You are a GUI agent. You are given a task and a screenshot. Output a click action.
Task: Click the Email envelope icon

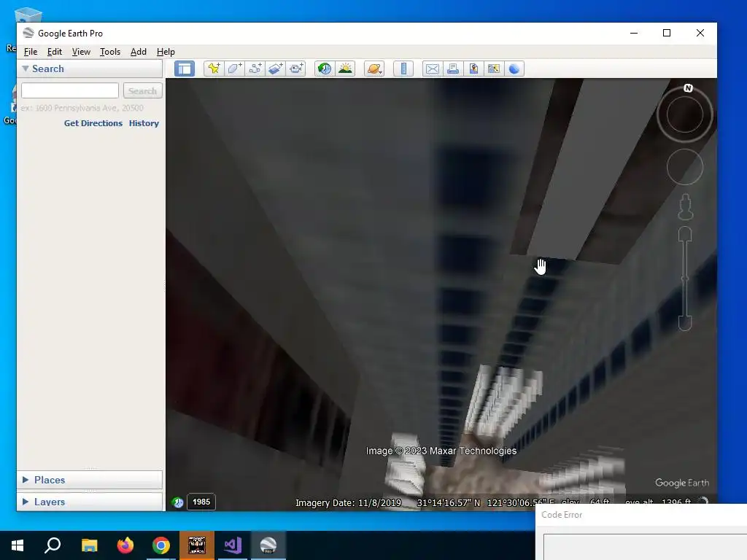click(432, 69)
